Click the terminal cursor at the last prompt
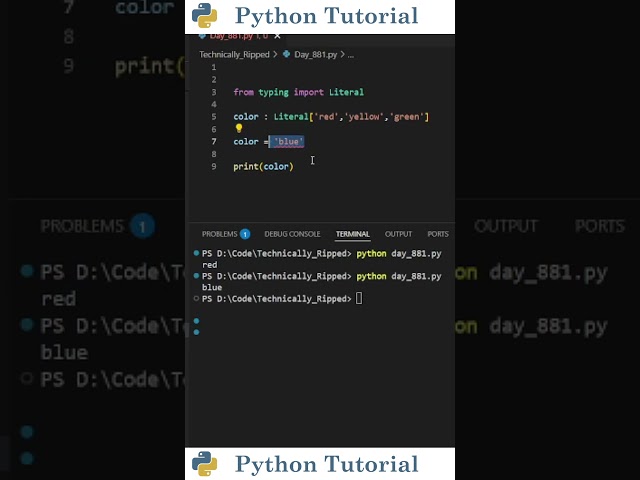 (x=359, y=298)
